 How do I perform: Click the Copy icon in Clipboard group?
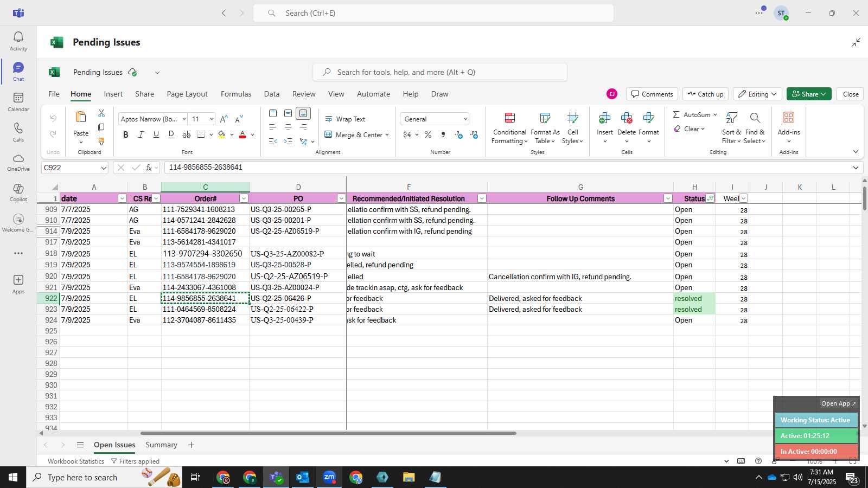[101, 127]
